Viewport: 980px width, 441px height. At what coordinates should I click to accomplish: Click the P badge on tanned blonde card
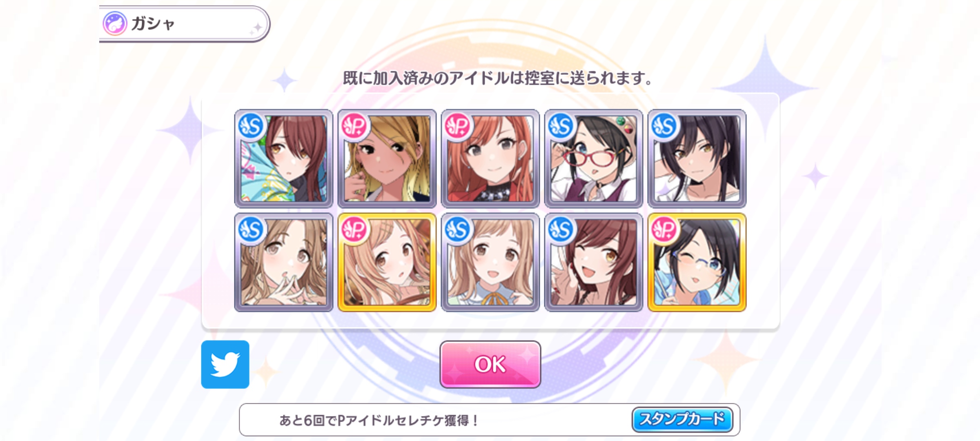pos(354,126)
